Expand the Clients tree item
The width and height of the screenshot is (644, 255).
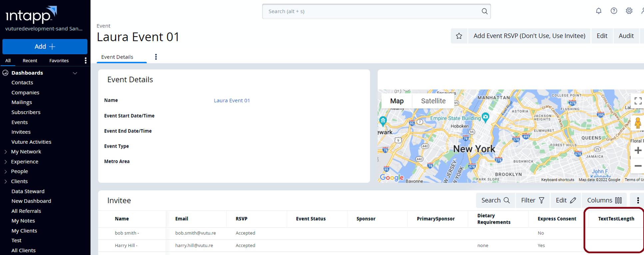6,181
